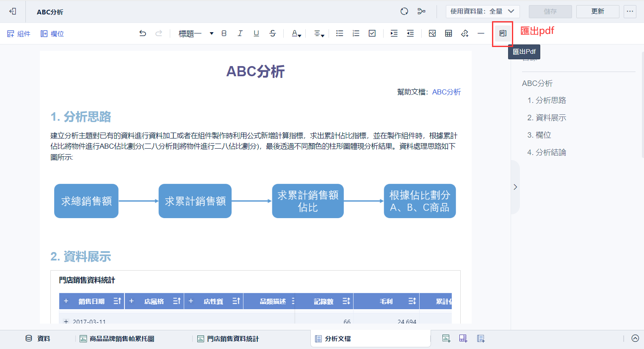This screenshot has height=349, width=644.
Task: Switch to 門店銷售資料統計 tab
Action: 228,338
